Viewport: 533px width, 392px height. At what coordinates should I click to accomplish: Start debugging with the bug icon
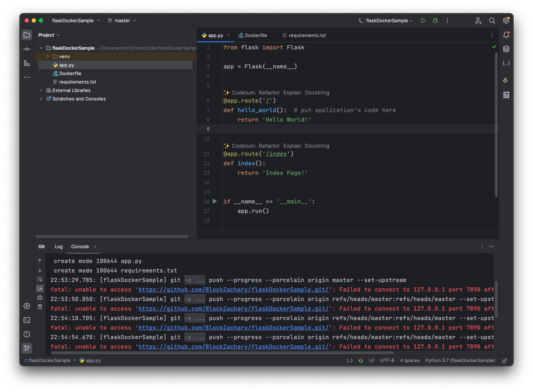[x=435, y=20]
